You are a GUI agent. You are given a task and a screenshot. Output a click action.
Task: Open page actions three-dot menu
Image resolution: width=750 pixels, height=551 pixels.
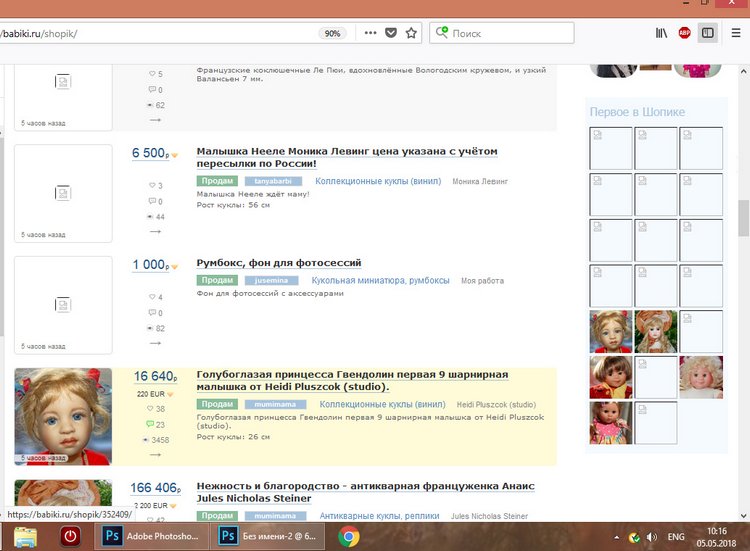370,33
